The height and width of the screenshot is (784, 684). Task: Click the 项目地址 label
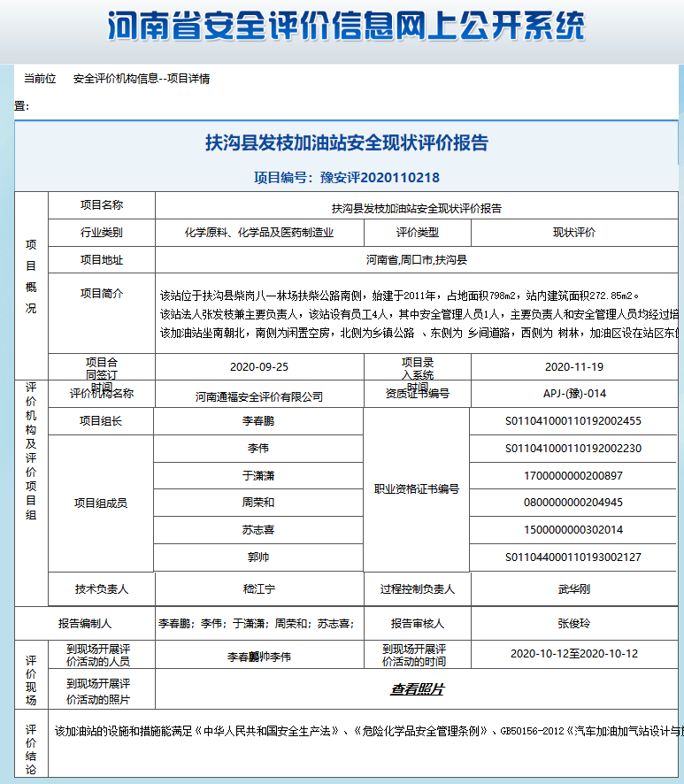coord(102,260)
